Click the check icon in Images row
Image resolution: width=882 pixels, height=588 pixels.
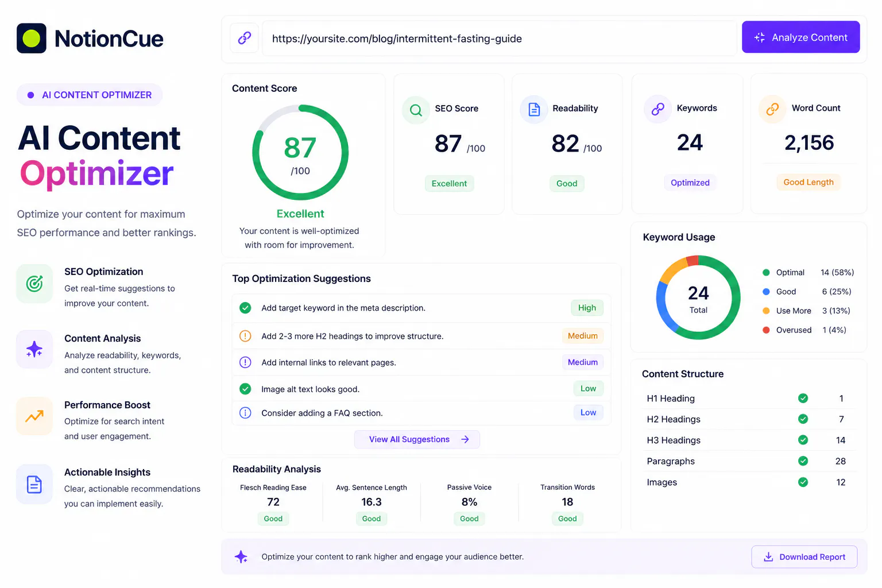(x=803, y=482)
